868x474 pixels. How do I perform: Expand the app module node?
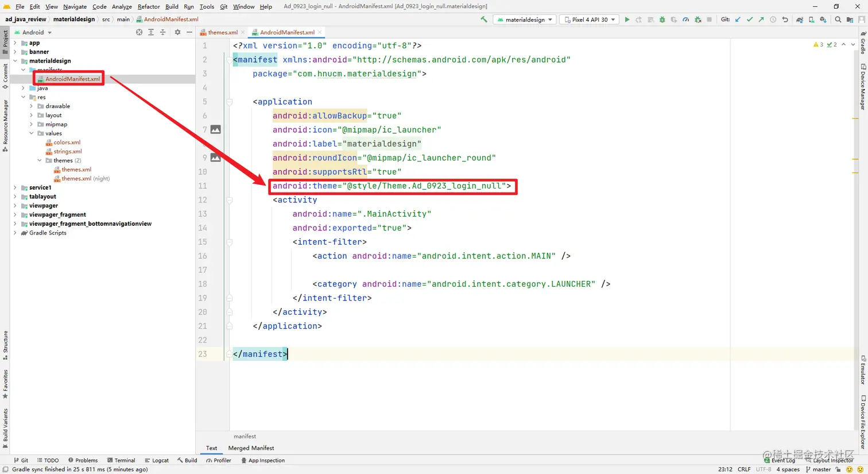coord(15,43)
